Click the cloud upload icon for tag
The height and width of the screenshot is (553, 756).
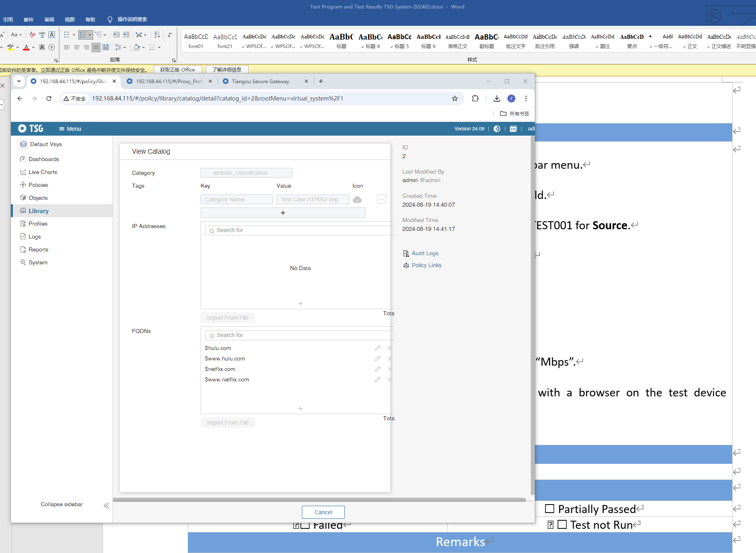[357, 199]
